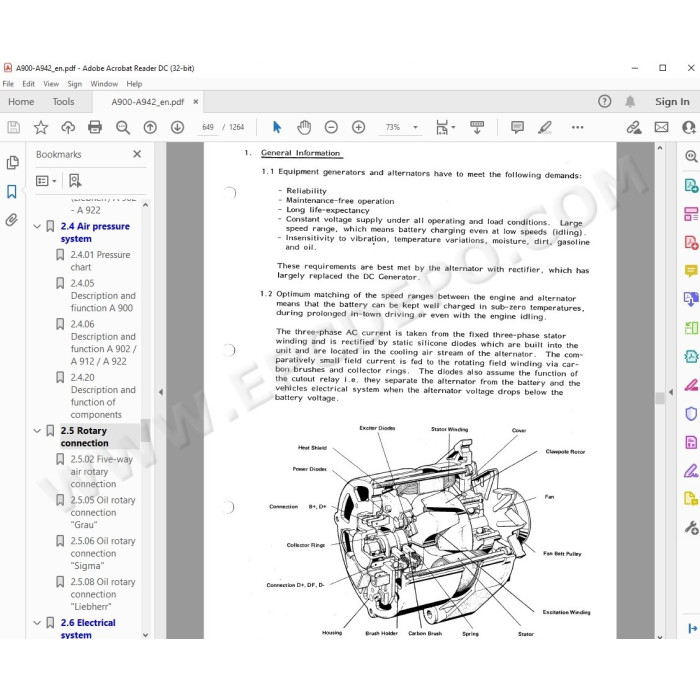
Task: Open the Comment tool in right pane
Action: pyautogui.click(x=691, y=271)
